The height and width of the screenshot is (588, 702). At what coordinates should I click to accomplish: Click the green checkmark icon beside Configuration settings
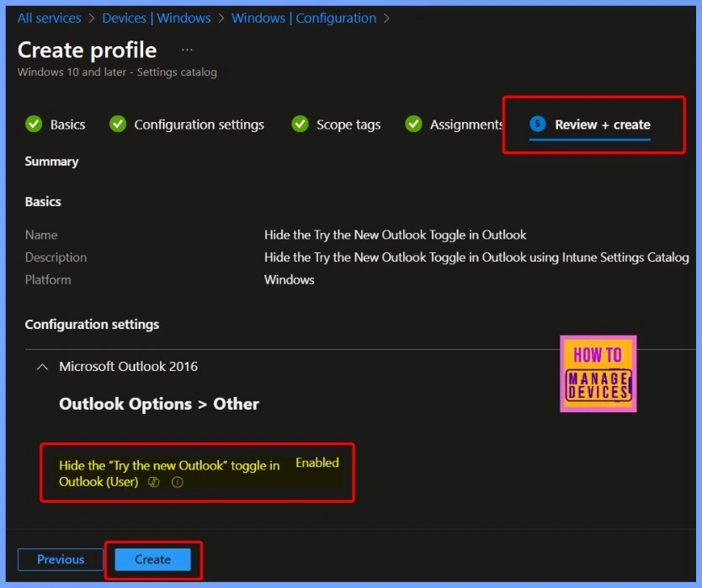[118, 124]
